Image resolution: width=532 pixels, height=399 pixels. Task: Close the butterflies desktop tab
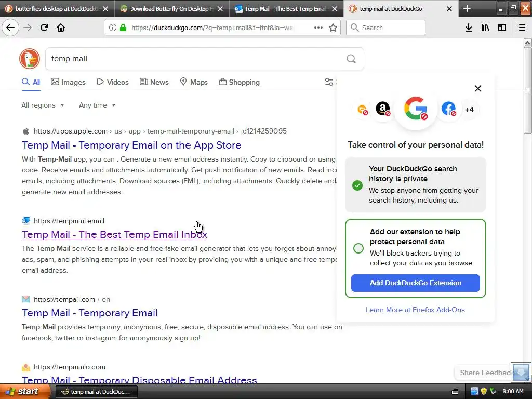(105, 9)
